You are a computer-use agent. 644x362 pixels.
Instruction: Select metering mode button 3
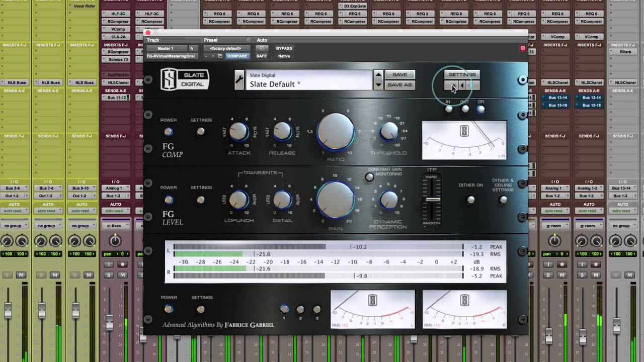click(316, 309)
